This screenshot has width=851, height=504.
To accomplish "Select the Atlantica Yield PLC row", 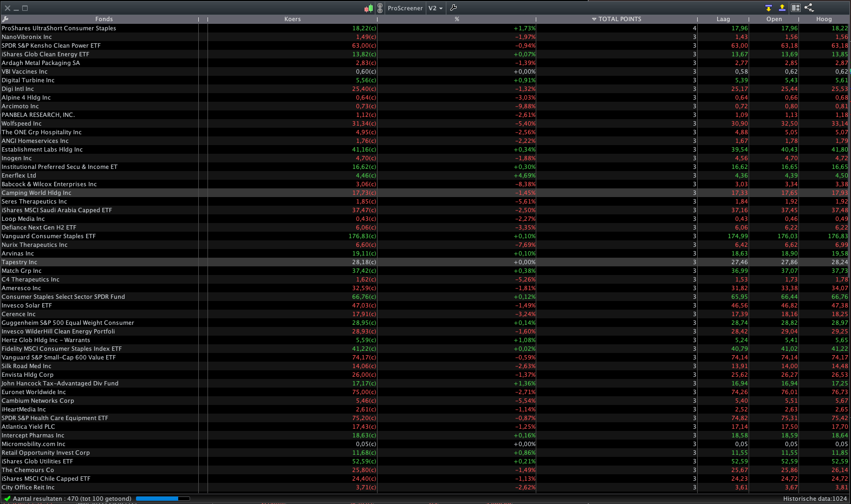I will pyautogui.click(x=425, y=427).
